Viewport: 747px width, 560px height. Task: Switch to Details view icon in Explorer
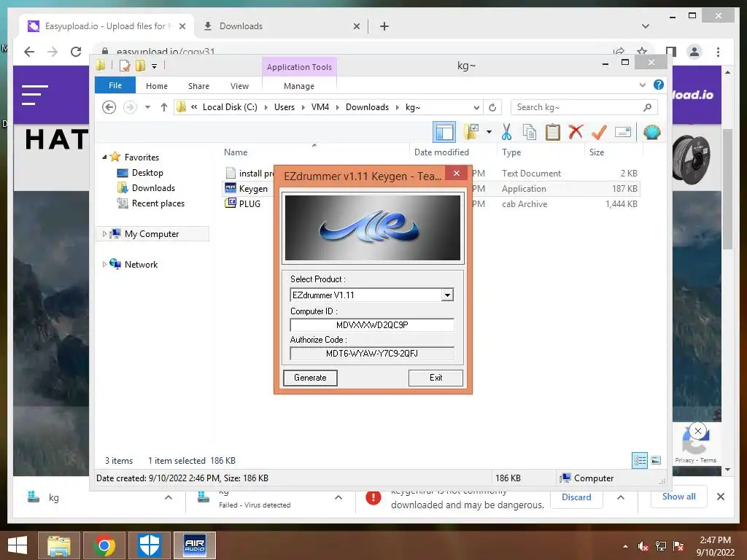pyautogui.click(x=639, y=460)
